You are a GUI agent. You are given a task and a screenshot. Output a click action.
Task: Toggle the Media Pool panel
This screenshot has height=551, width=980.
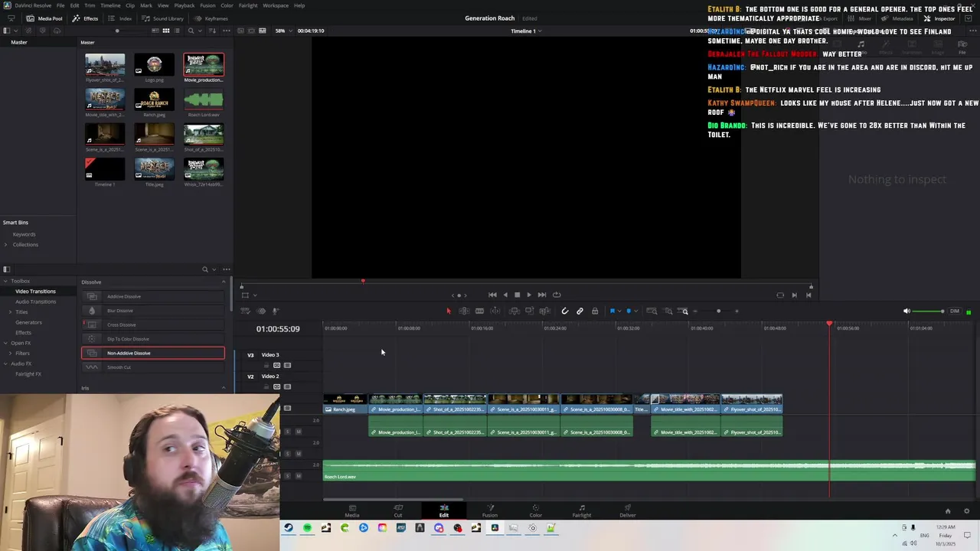(44, 18)
